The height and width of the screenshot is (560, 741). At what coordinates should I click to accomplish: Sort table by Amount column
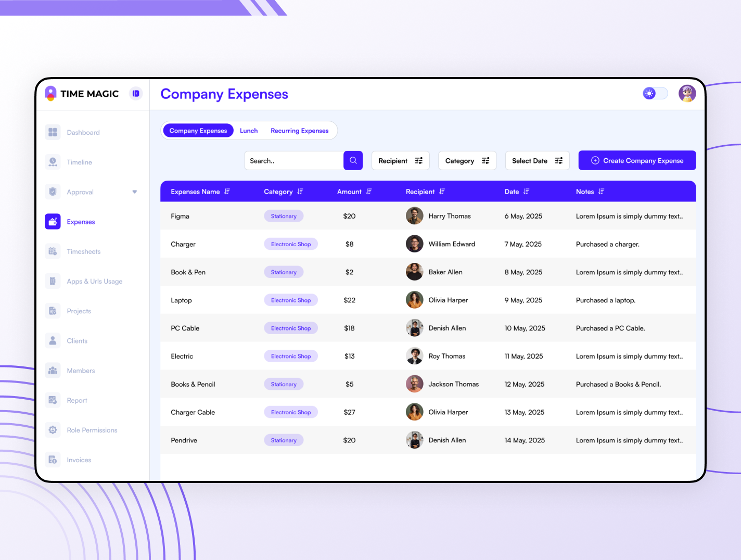[x=368, y=192]
